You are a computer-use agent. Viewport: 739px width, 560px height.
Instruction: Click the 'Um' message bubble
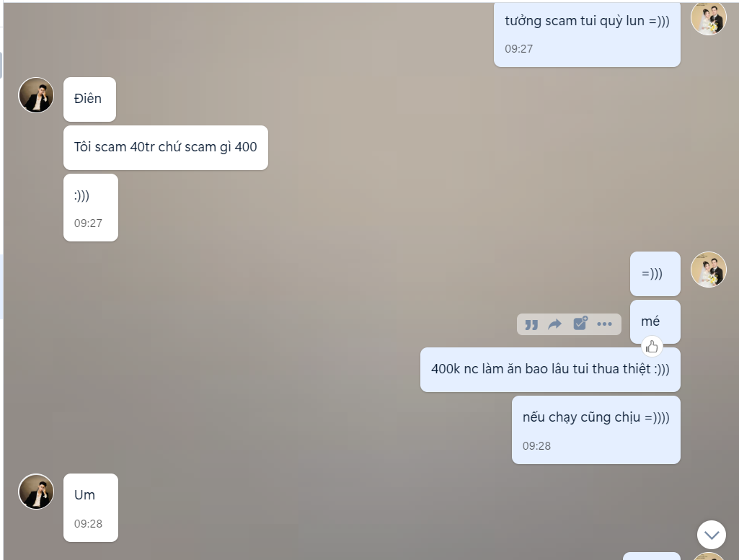(91, 507)
